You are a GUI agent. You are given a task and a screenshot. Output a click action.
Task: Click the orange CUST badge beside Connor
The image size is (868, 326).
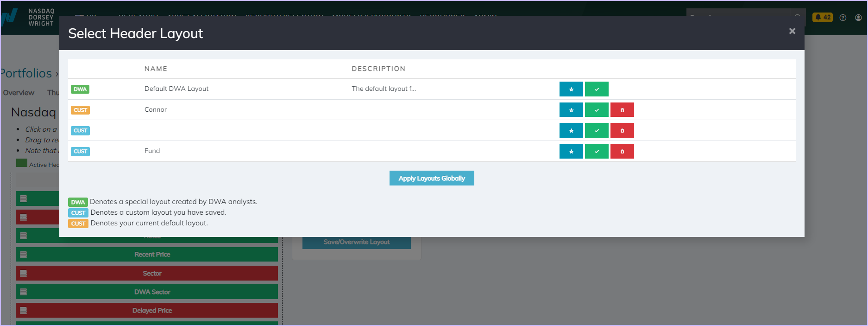coord(80,110)
